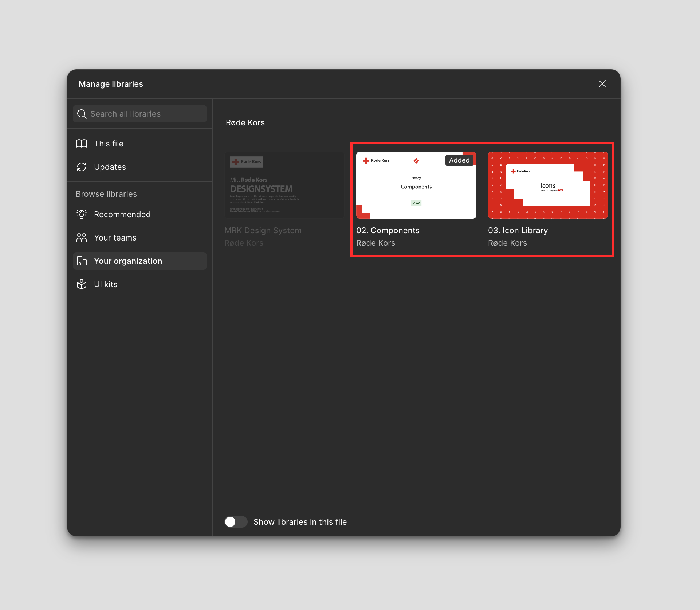Select Recommended libraries
The width and height of the screenshot is (700, 610).
click(122, 214)
